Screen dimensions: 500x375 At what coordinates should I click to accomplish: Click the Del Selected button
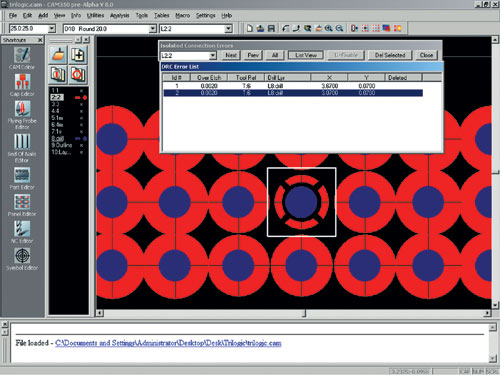tap(390, 55)
